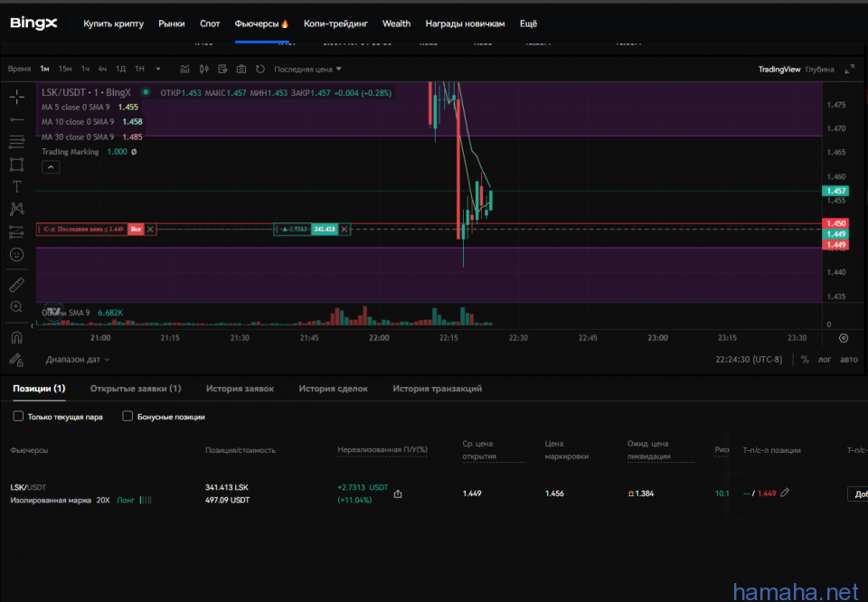
Task: Open 'Фьючерсы' menu
Action: pyautogui.click(x=261, y=24)
